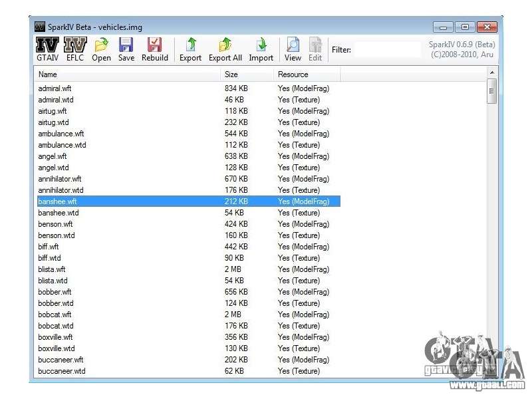Click the 202 KB size value
The image size is (532, 399).
pyautogui.click(x=236, y=360)
